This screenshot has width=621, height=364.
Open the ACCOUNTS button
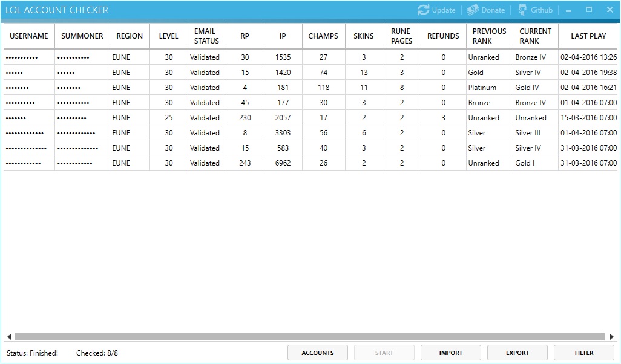318,353
